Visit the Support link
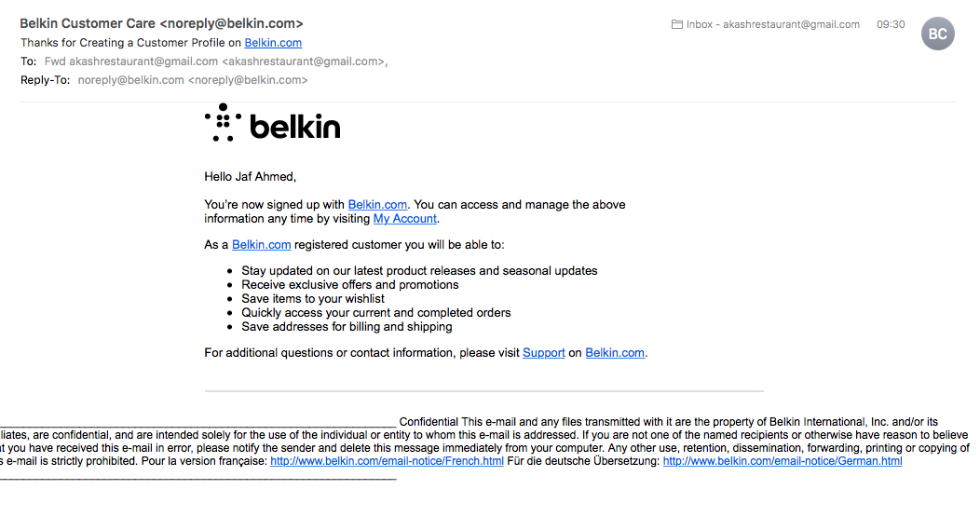Screen dimensions: 980x517 pyautogui.click(x=543, y=353)
